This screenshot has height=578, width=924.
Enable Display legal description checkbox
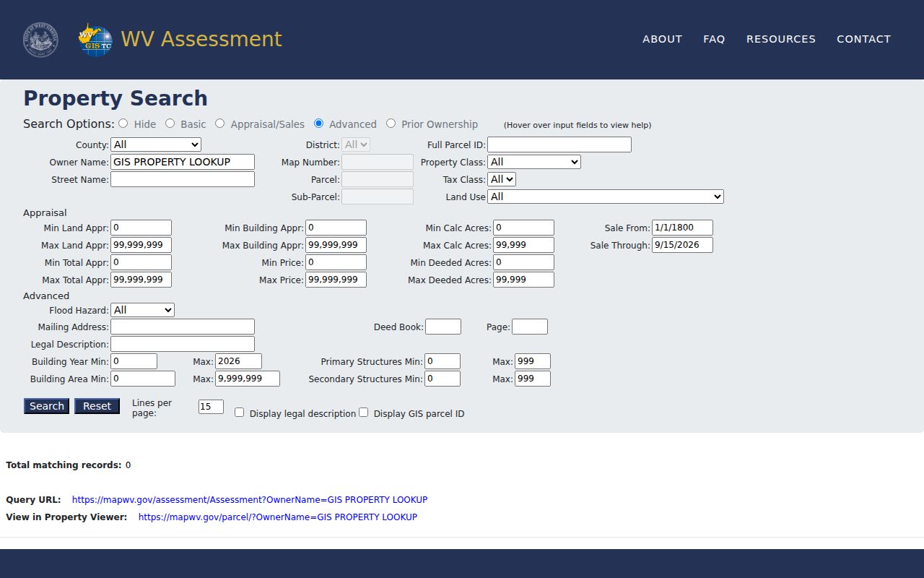point(240,413)
